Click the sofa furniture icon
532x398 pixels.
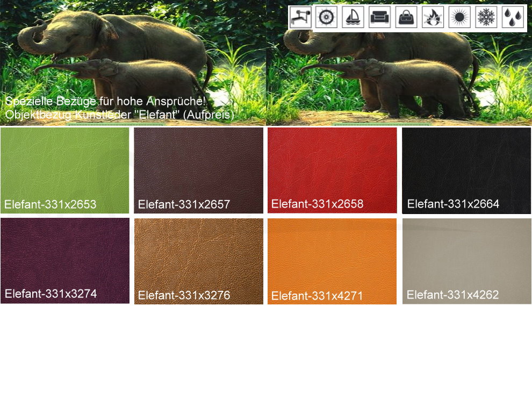click(379, 17)
